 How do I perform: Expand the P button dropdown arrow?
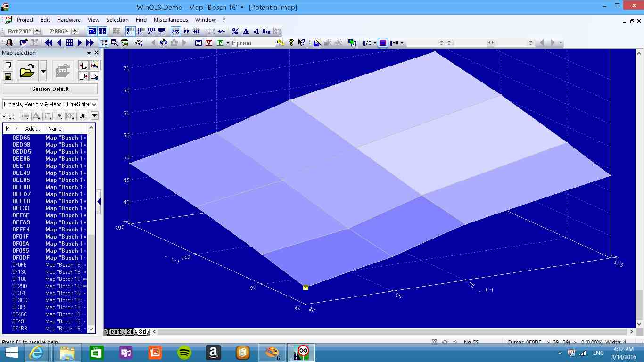point(227,43)
